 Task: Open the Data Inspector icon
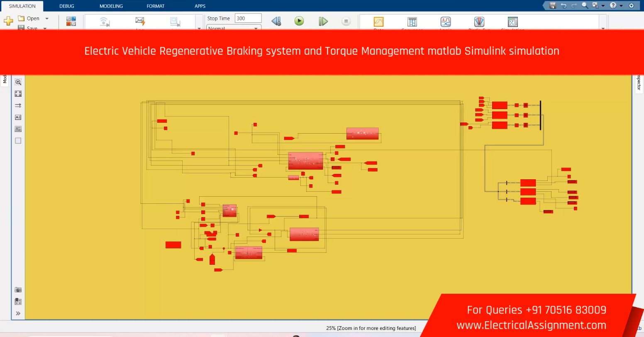click(x=378, y=22)
